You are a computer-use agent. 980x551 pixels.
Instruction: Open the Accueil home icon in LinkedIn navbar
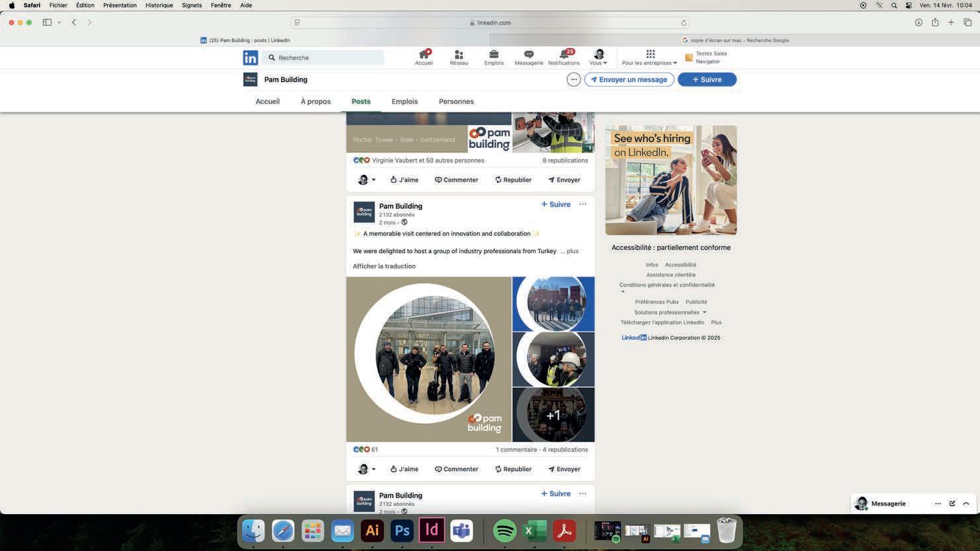pos(424,57)
